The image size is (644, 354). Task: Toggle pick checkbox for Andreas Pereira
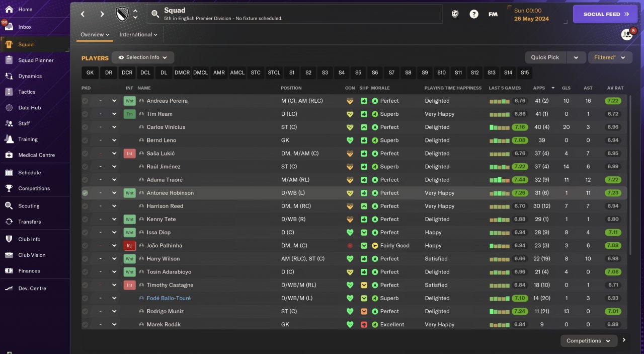click(x=85, y=101)
